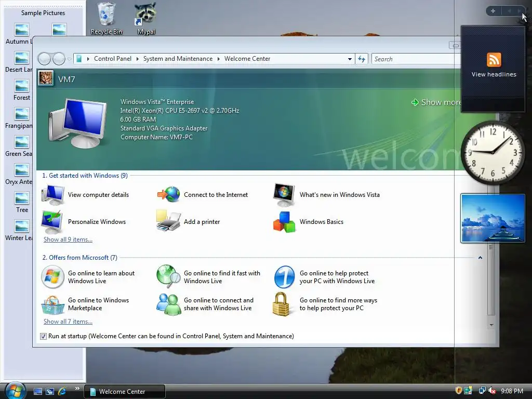Open Go online to connect and share
This screenshot has height=399, width=532.
(205, 304)
